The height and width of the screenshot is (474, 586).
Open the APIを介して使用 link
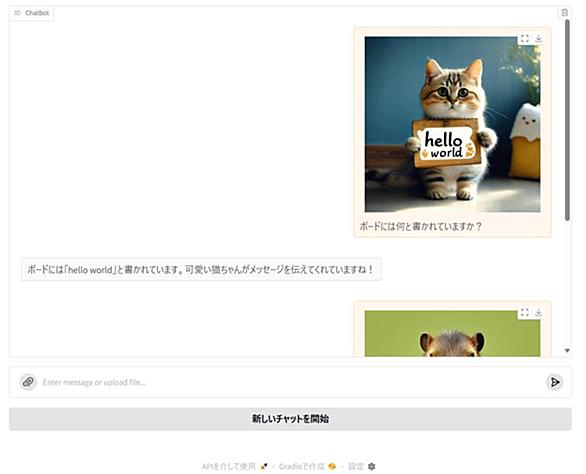(235, 466)
